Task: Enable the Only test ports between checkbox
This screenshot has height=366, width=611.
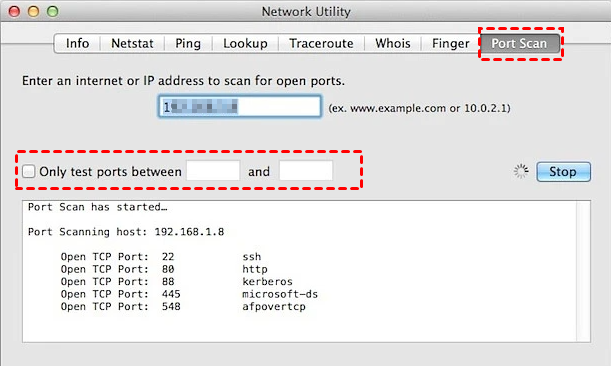Action: [x=28, y=171]
